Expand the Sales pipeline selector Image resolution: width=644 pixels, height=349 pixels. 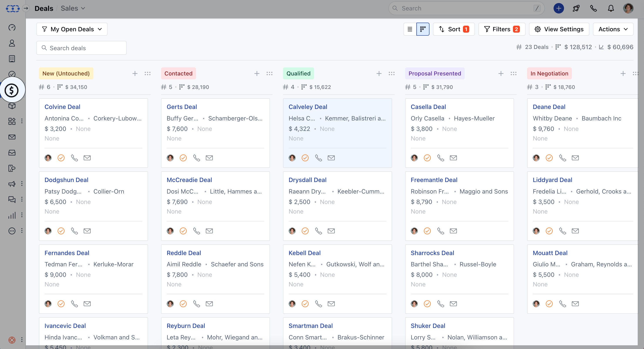73,8
